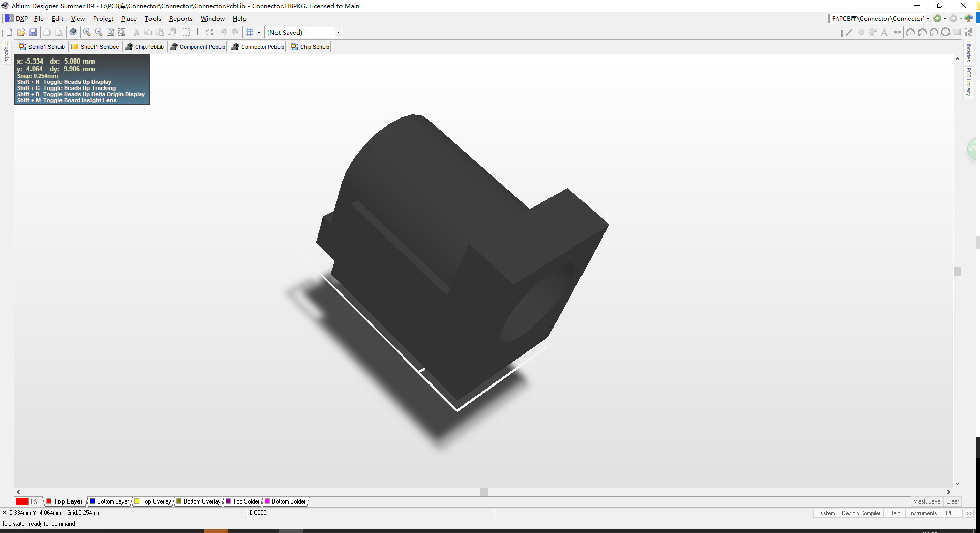Open the Place menu
Screen dimensions: 980x533
pos(129,18)
